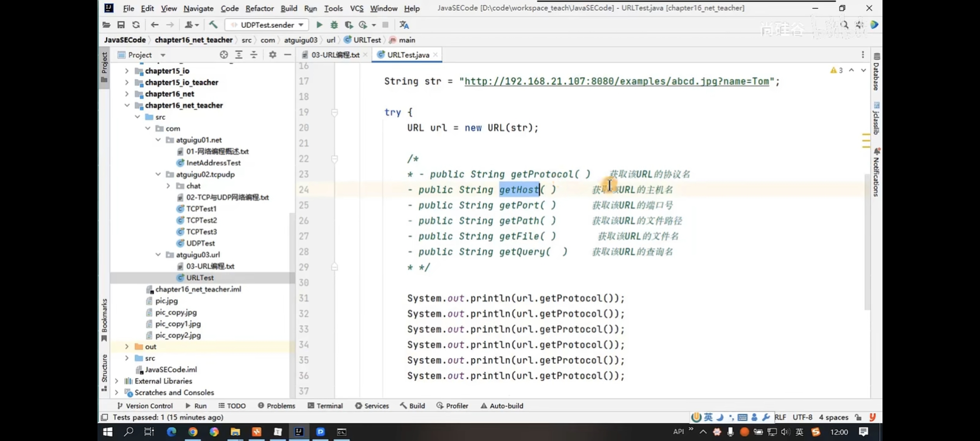
Task: Expand the chapter16_net folder
Action: [x=127, y=94]
